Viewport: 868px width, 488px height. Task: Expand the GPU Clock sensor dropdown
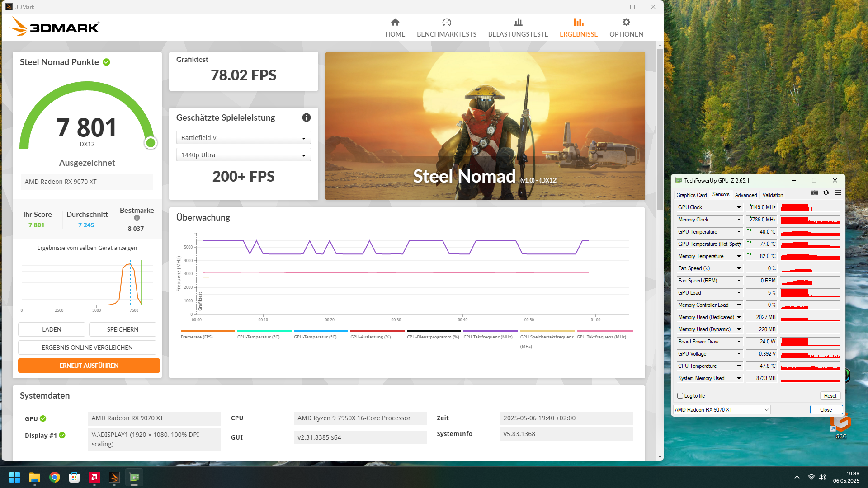tap(739, 207)
